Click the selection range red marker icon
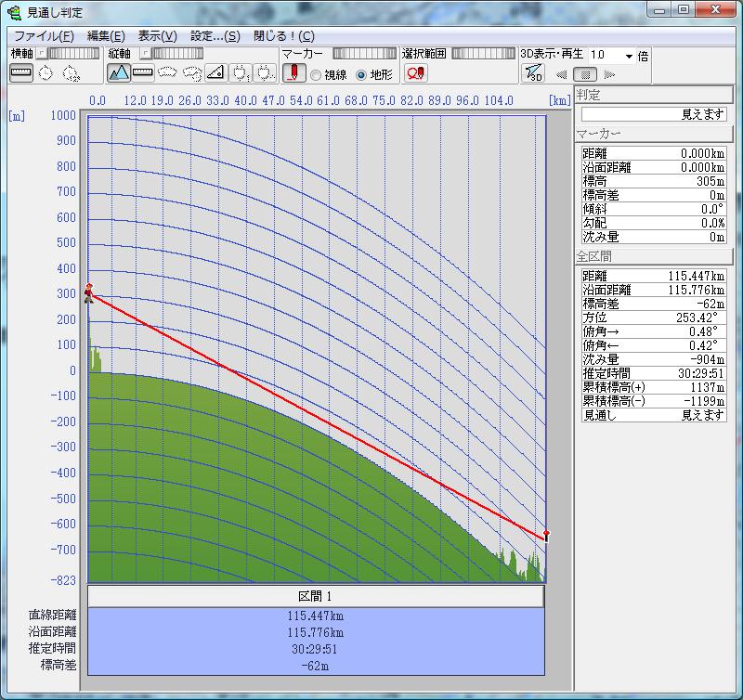 pyautogui.click(x=415, y=73)
